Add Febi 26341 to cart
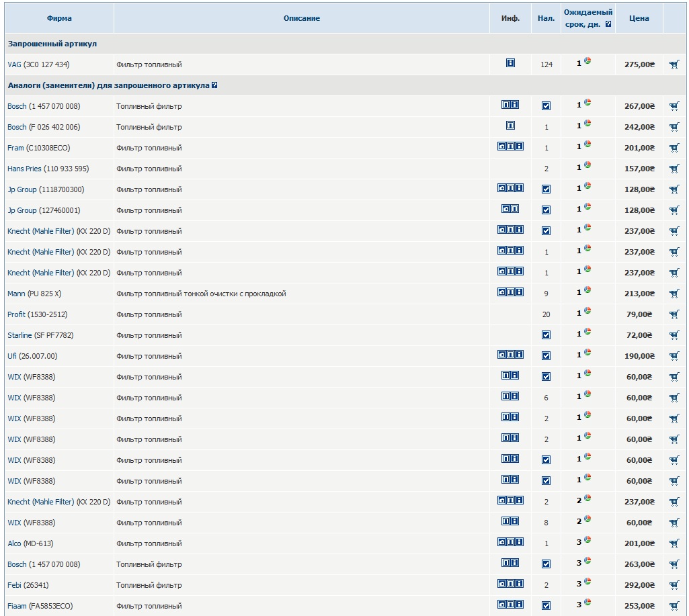This screenshot has height=616, width=689. [x=674, y=585]
